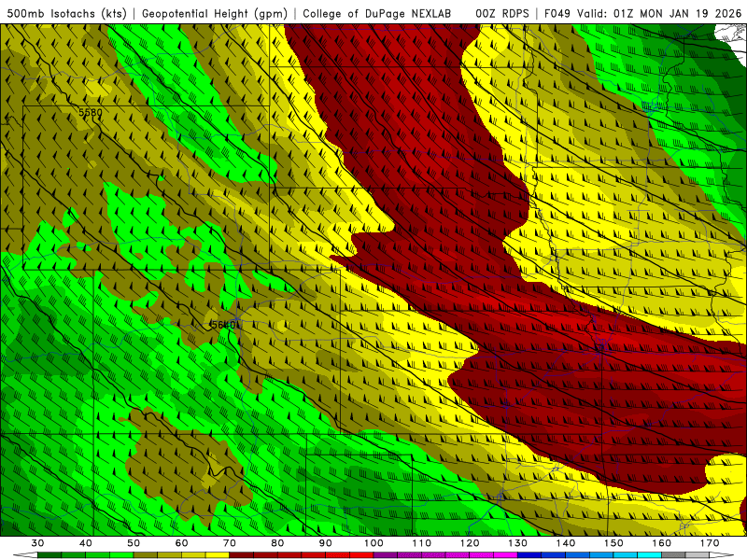Click the "00Z RDPS" model run label
Screen dimensions: 747x560
[x=501, y=13]
